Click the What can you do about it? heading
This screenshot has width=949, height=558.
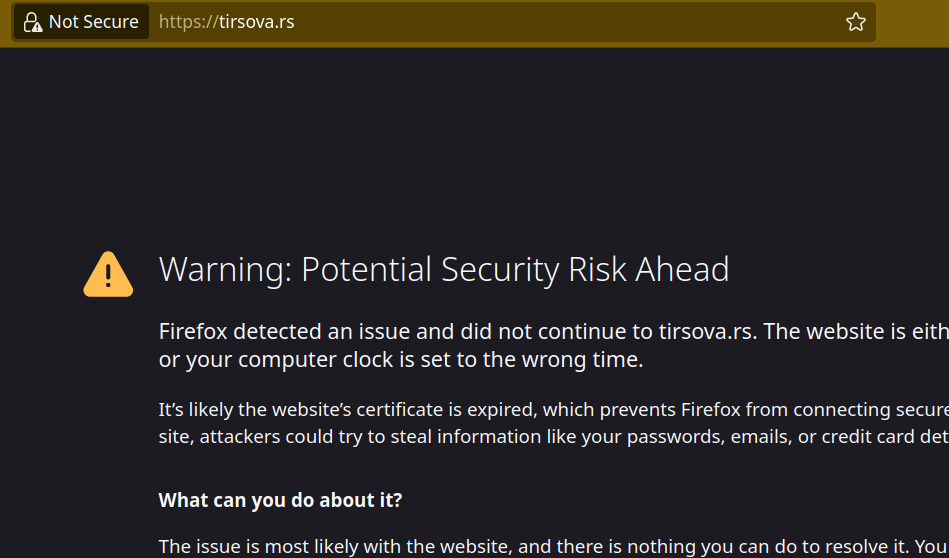[280, 500]
